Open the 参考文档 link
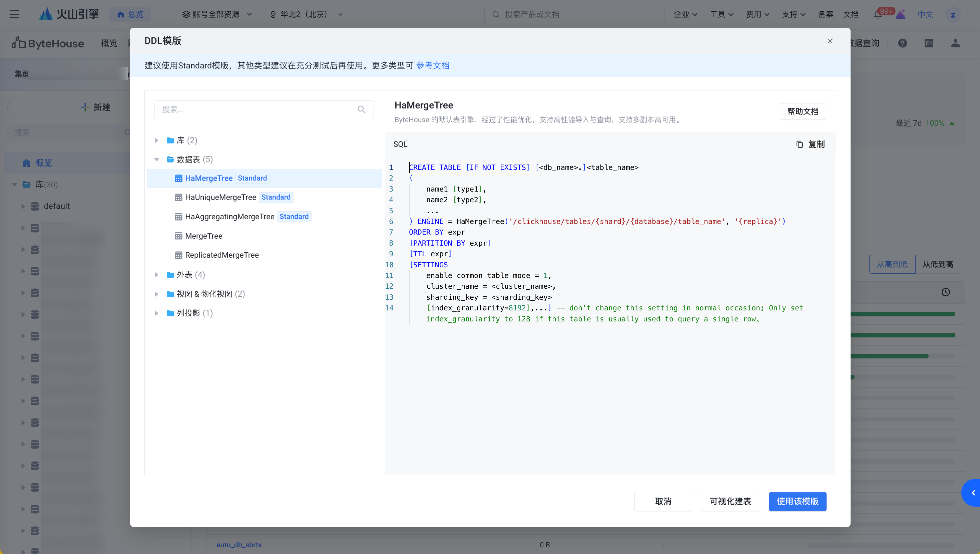The image size is (980, 554). pyautogui.click(x=433, y=65)
